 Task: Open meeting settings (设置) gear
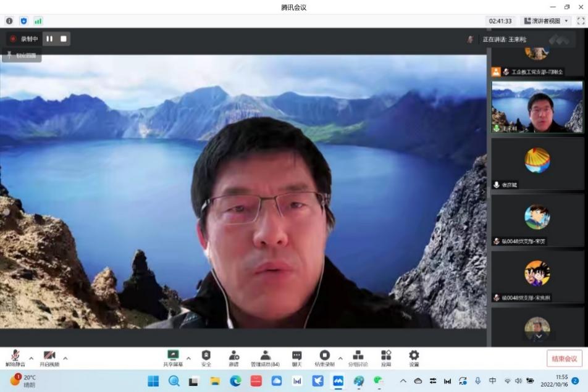coord(414,358)
